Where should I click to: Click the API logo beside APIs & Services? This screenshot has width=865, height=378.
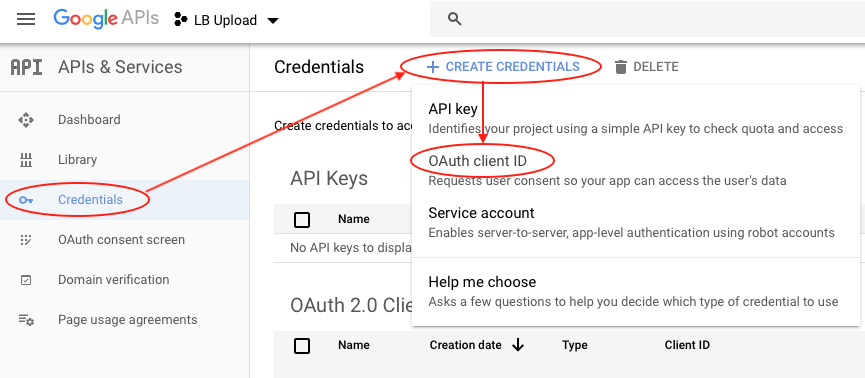click(26, 67)
